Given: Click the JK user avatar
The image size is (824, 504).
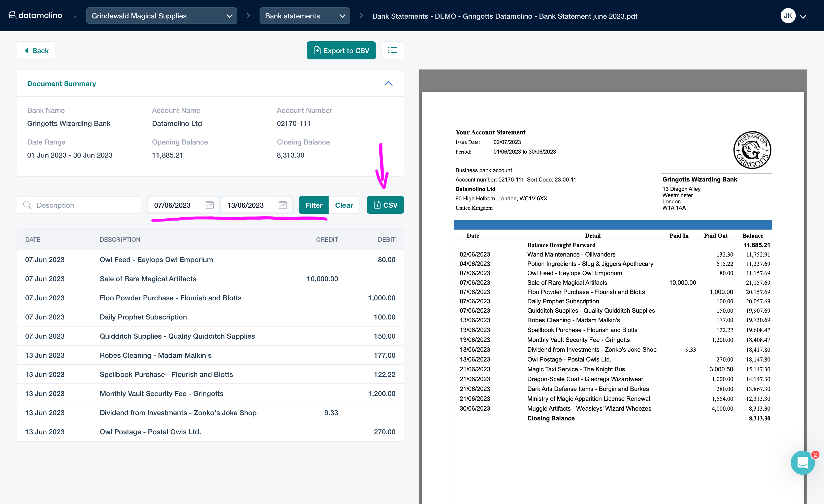Looking at the screenshot, I should 788,16.
